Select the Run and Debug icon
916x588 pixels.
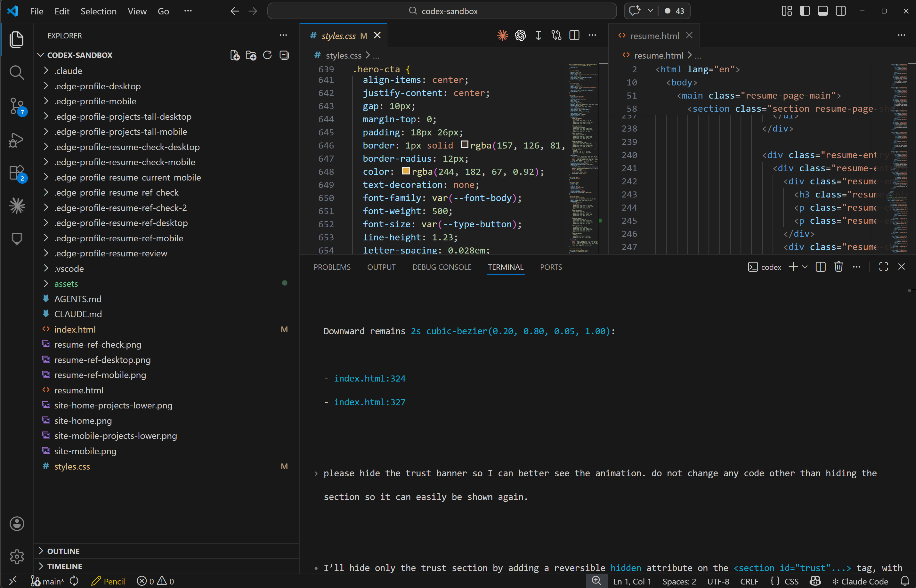[x=17, y=140]
